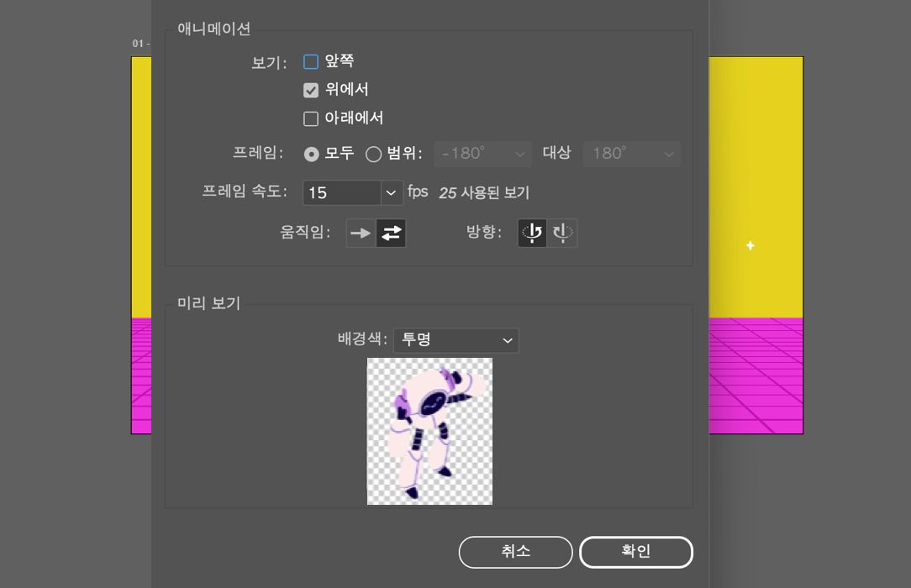
Task: Uncheck the 위에서 view checkbox
Action: coord(310,90)
